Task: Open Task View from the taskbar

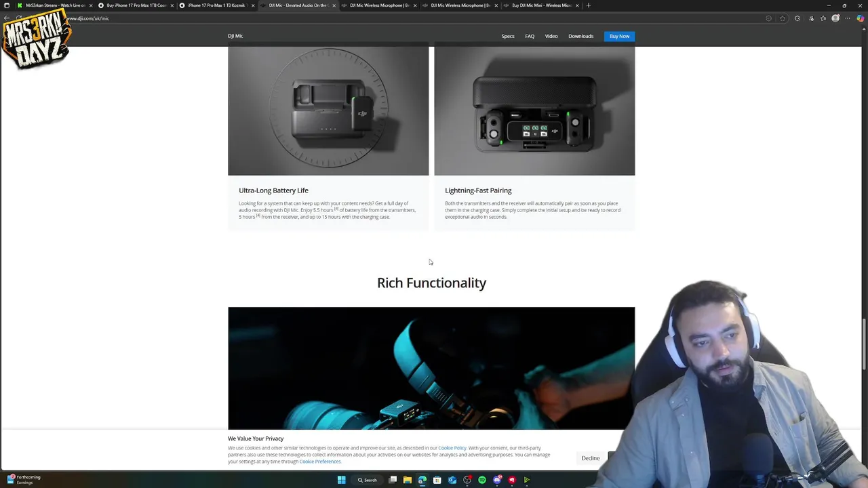Action: (393, 480)
